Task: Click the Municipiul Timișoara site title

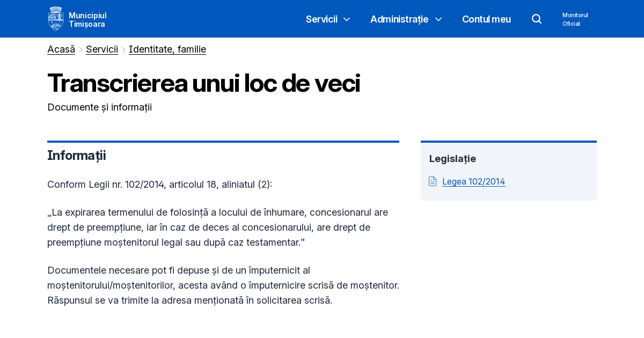Action: click(87, 19)
